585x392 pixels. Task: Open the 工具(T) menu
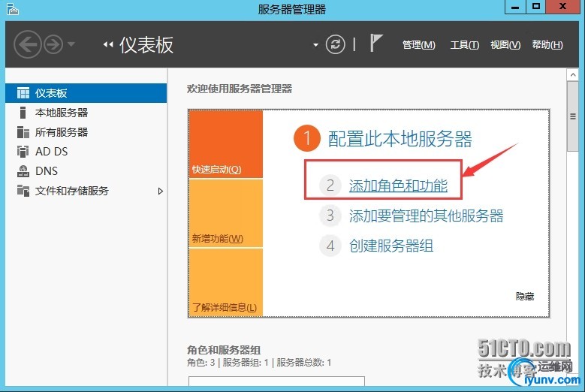click(465, 45)
